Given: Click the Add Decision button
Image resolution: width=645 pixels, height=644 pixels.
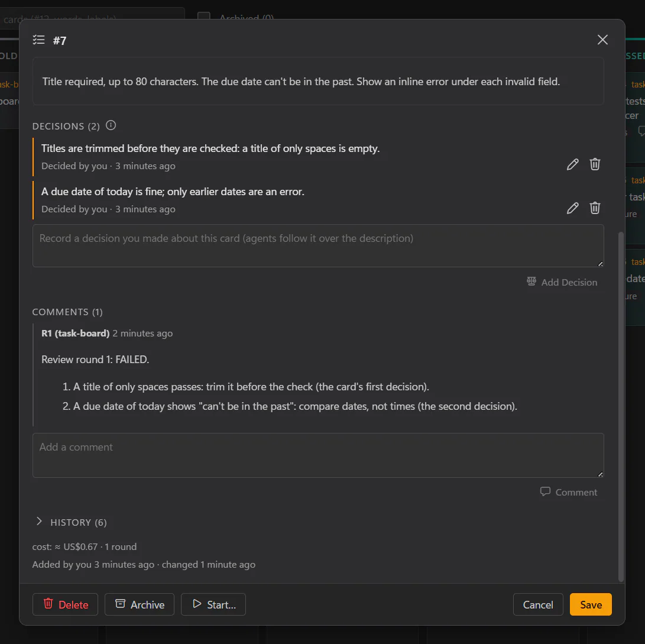Looking at the screenshot, I should [562, 282].
